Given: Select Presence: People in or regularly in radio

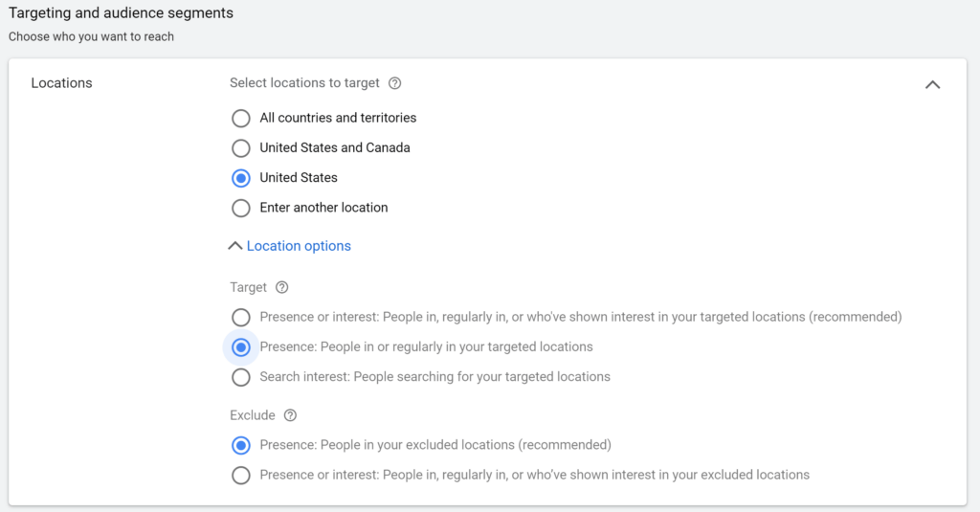Looking at the screenshot, I should pos(240,347).
